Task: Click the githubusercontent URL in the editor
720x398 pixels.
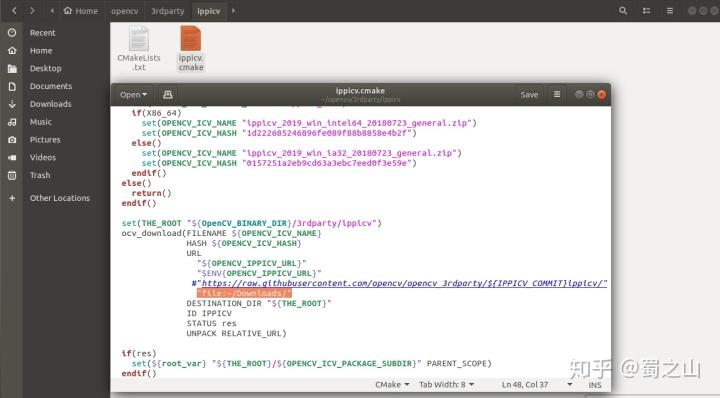Action: tap(404, 283)
